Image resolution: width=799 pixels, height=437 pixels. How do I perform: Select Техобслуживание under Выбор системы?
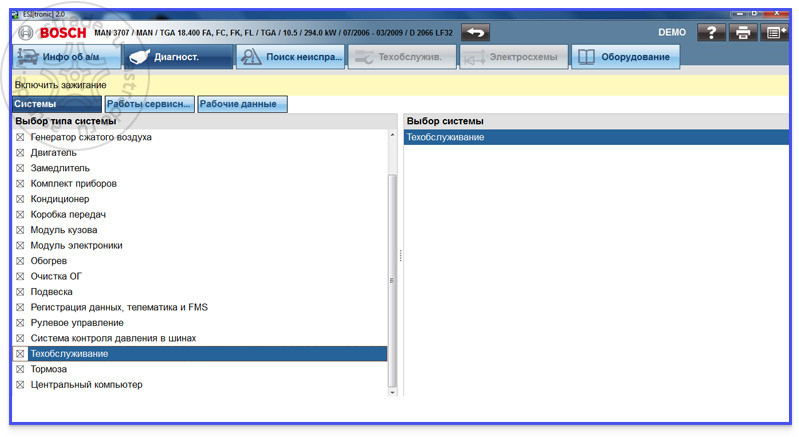(x=596, y=137)
